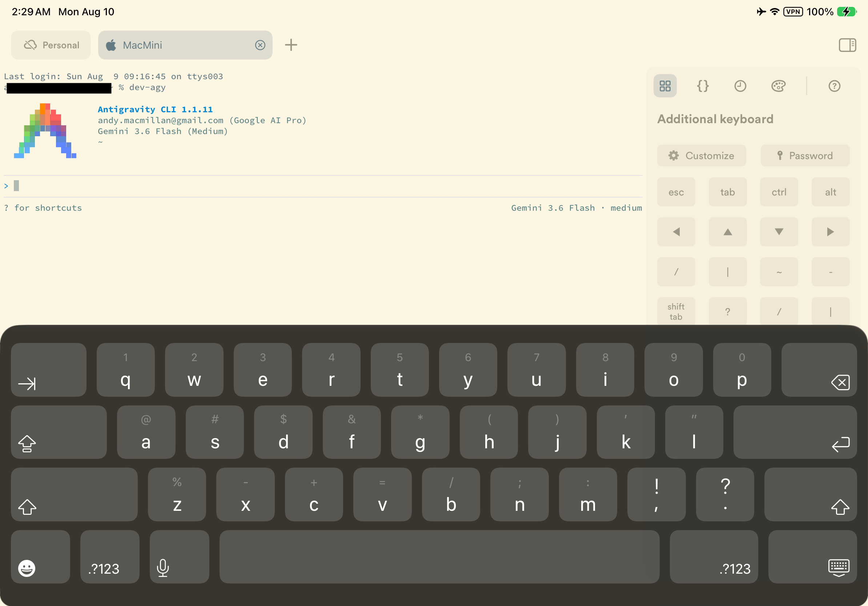Viewport: 868px width, 606px height.
Task: Open the additional keyboard grid panel
Action: (x=665, y=86)
